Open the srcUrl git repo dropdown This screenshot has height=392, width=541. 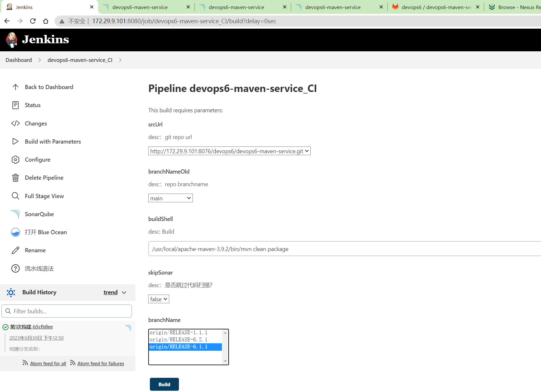click(x=229, y=151)
